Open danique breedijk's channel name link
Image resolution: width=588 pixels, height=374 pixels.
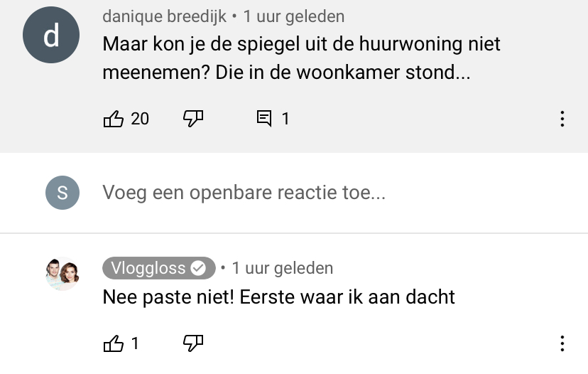(x=165, y=16)
